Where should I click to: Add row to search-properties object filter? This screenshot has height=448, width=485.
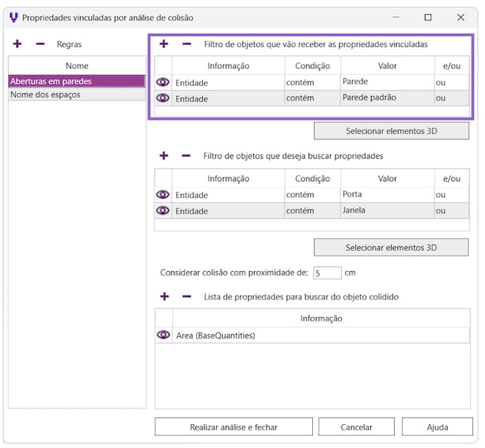pos(164,156)
